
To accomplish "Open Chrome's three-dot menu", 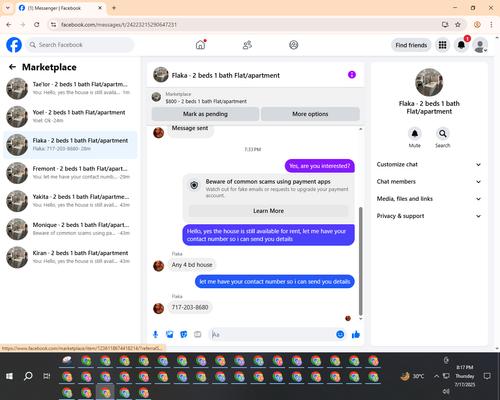I will pos(491,25).
